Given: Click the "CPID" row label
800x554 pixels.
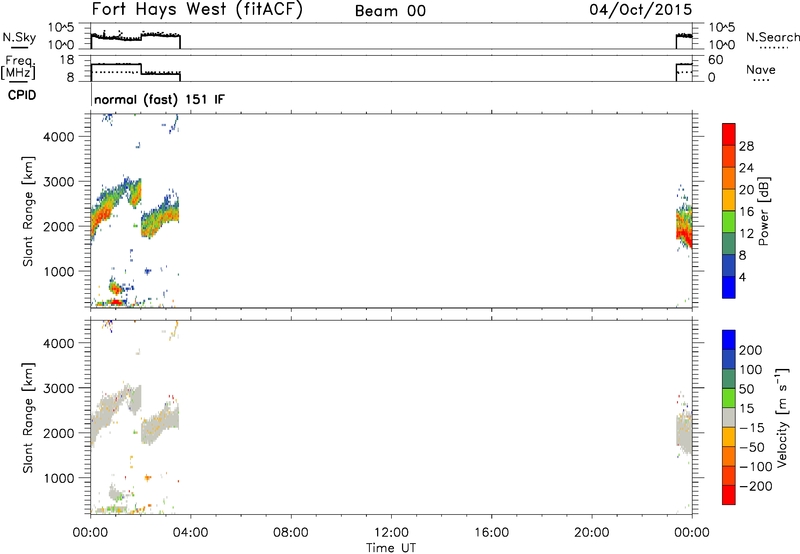Looking at the screenshot, I should (22, 95).
